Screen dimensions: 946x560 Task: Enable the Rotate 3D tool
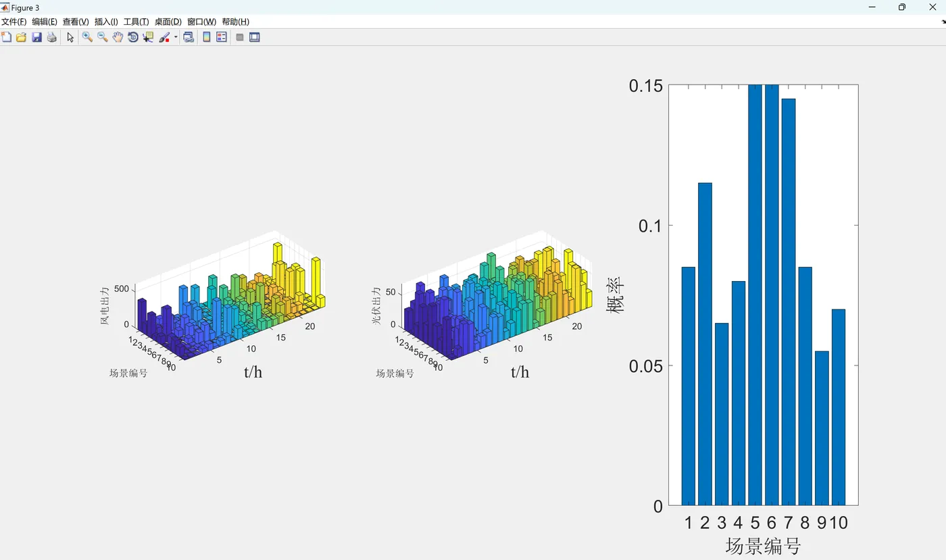pos(133,37)
